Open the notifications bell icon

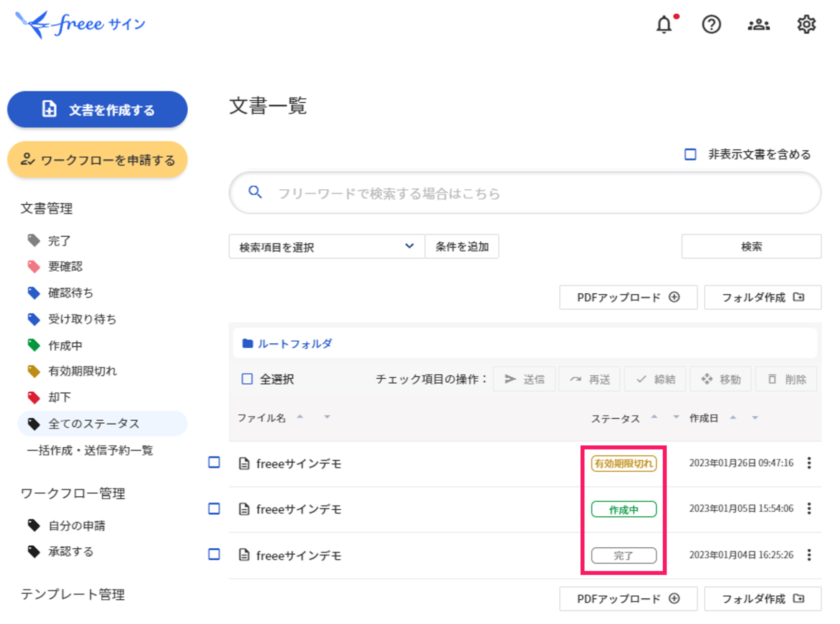coord(664,24)
